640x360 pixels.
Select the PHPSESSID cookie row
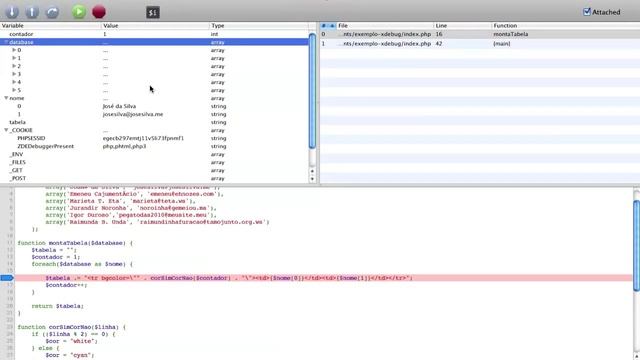click(154, 138)
